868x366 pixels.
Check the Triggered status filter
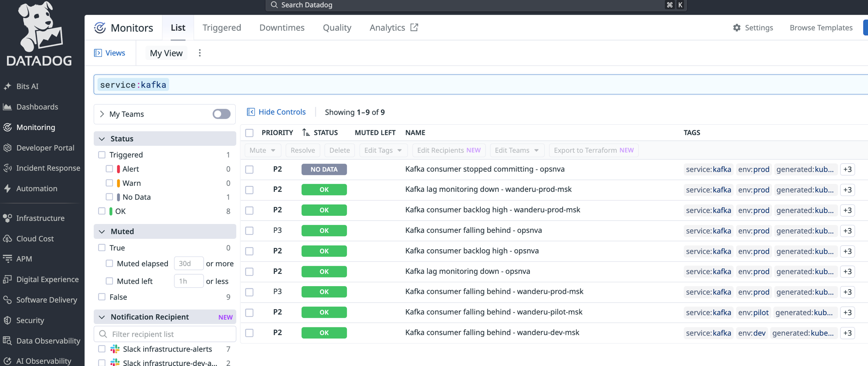102,155
